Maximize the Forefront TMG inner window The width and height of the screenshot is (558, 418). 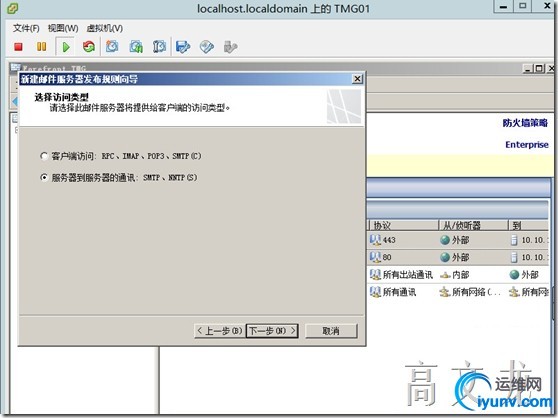tap(539, 68)
